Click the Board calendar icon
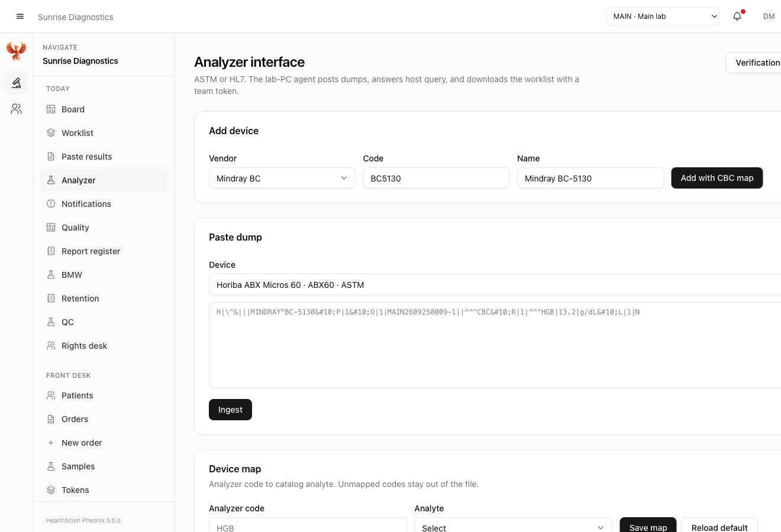 (x=51, y=109)
